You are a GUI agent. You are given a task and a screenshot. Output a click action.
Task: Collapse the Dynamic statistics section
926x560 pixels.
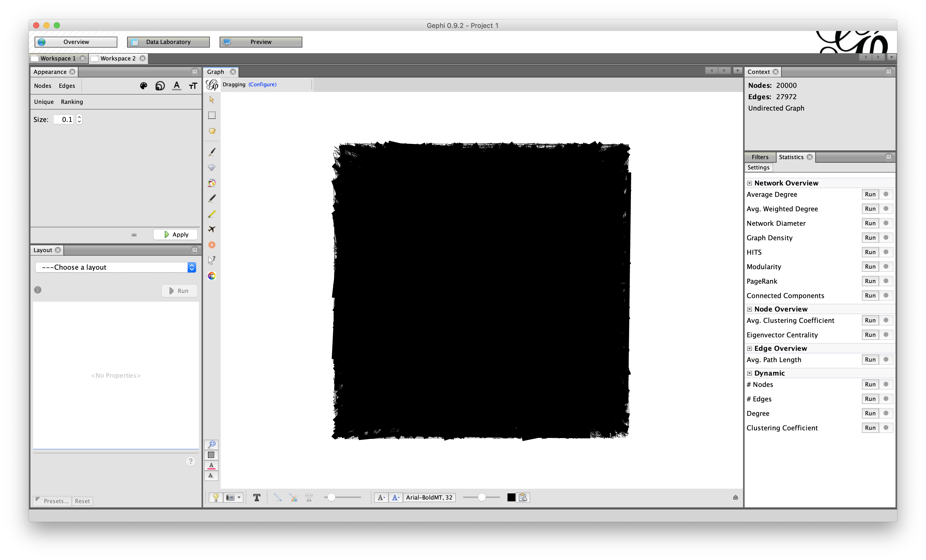pyautogui.click(x=749, y=373)
